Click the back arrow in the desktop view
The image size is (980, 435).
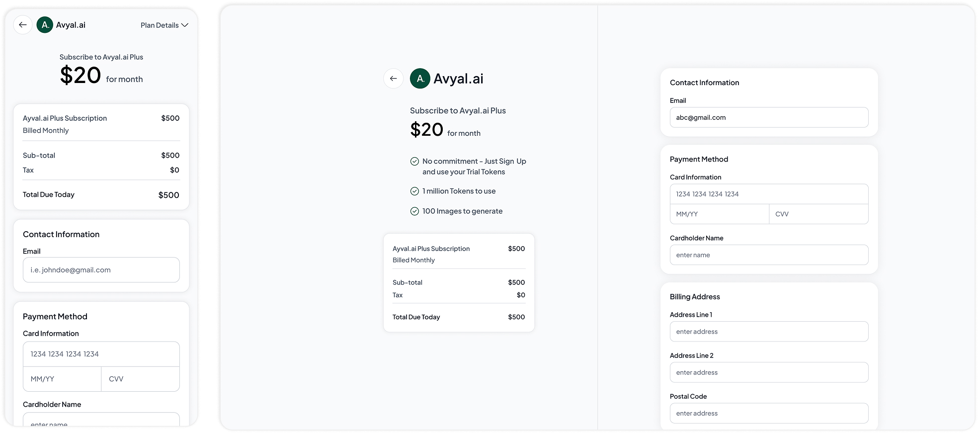pyautogui.click(x=394, y=79)
